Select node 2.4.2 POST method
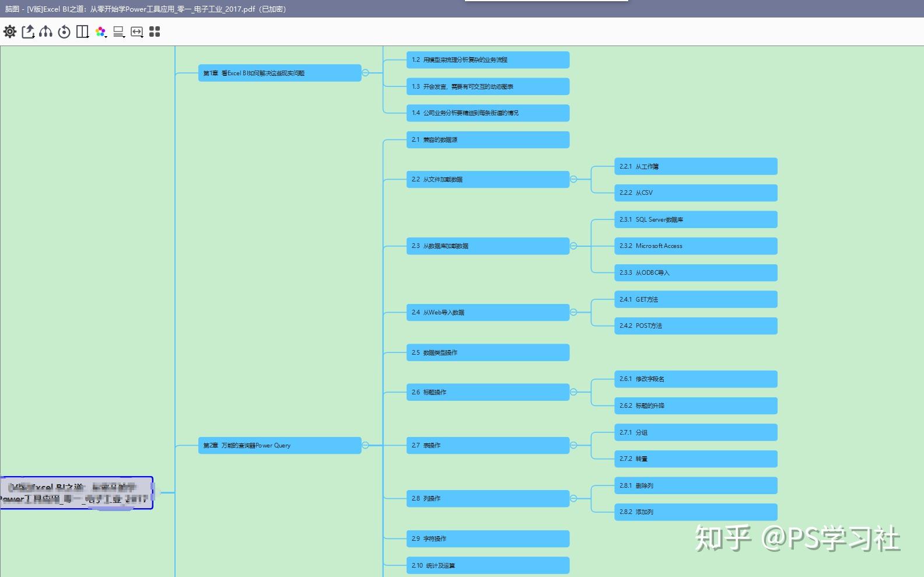 (696, 326)
